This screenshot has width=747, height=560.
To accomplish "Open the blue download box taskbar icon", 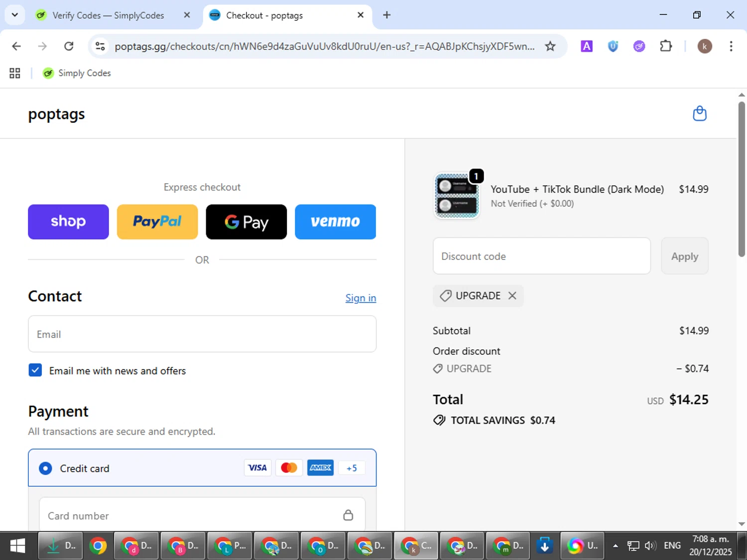I will pos(545,546).
